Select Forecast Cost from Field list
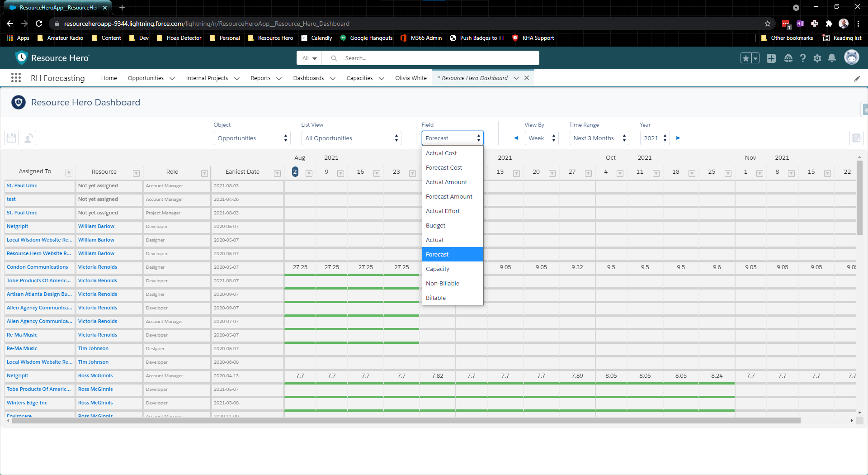The image size is (868, 475). click(x=453, y=167)
